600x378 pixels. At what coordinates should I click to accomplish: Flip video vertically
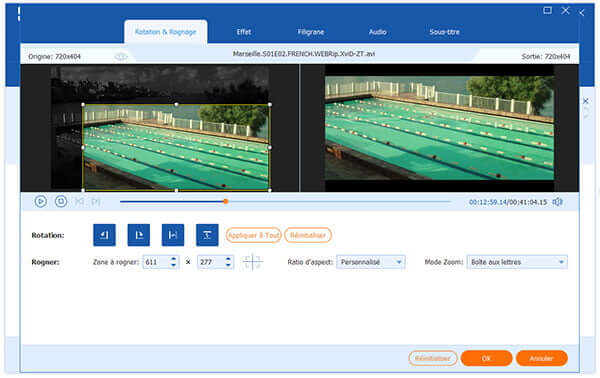[207, 235]
